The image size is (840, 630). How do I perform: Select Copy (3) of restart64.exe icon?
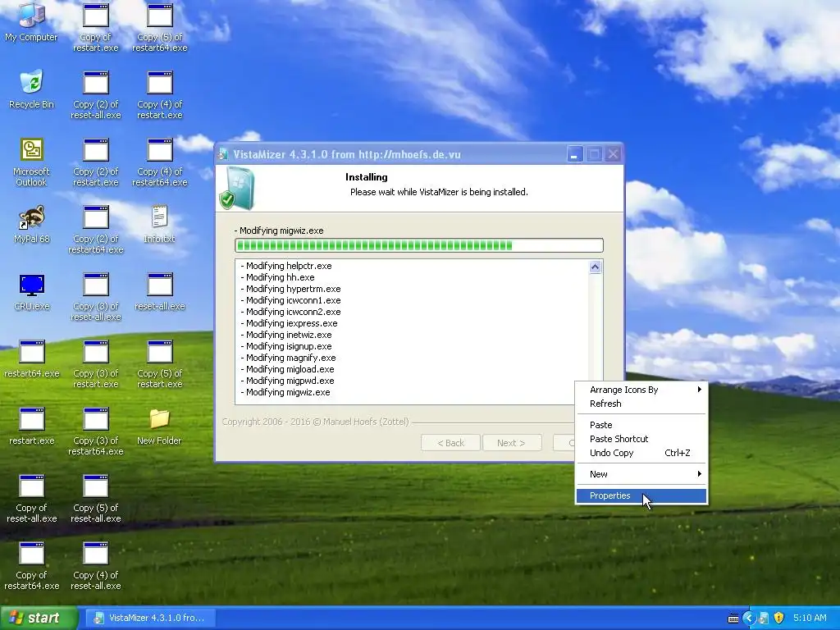click(x=96, y=431)
